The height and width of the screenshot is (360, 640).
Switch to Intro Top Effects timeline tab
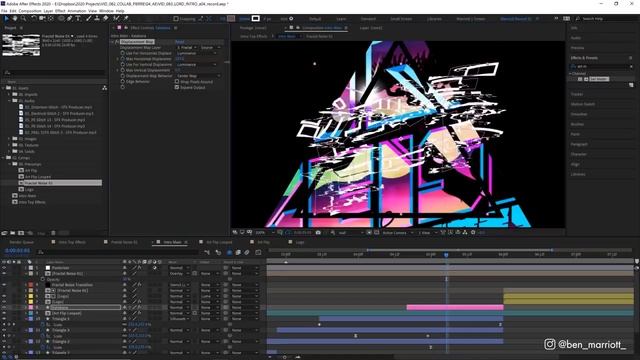tap(72, 242)
